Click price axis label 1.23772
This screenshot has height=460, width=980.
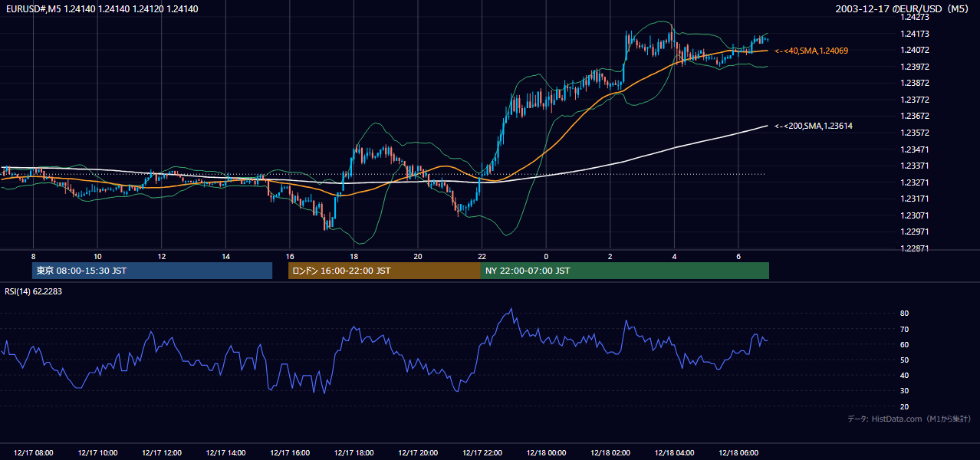coord(915,100)
